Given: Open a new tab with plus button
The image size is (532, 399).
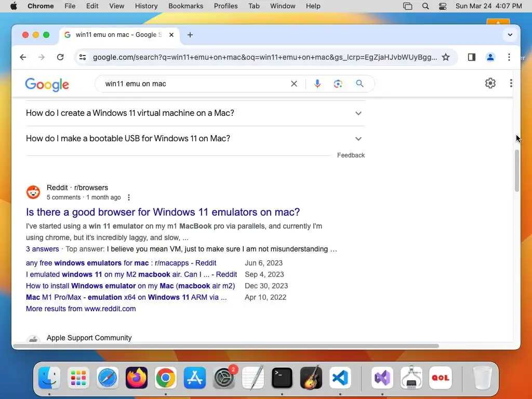Looking at the screenshot, I should point(190,35).
